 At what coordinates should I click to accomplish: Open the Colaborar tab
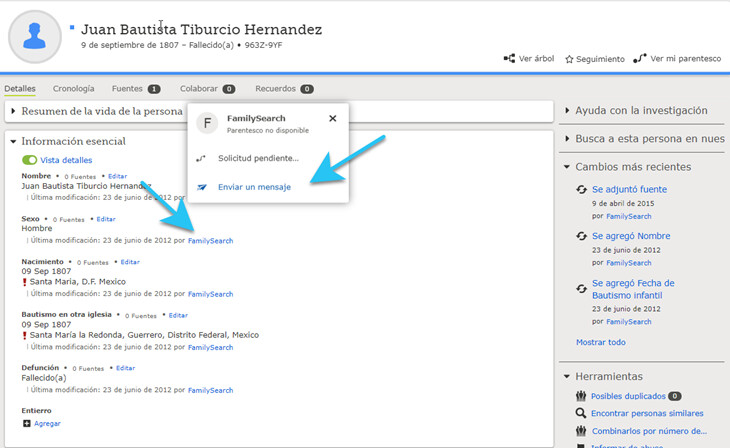point(199,88)
